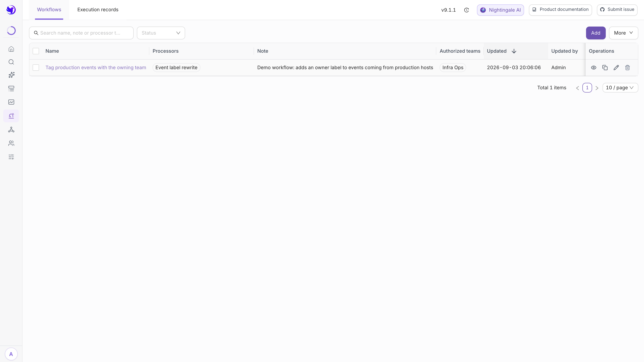Select all rows with header checkbox
Image resolution: width=644 pixels, height=362 pixels.
(x=36, y=51)
